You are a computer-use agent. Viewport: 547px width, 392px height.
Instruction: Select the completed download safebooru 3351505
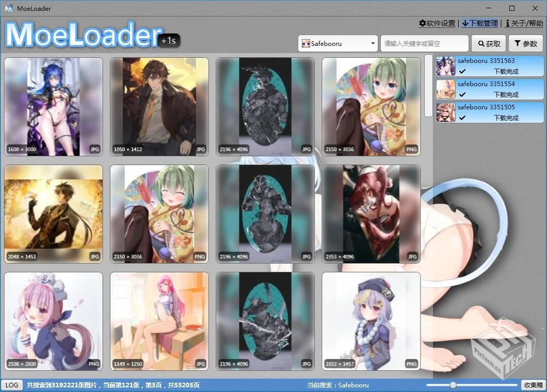[x=488, y=112]
